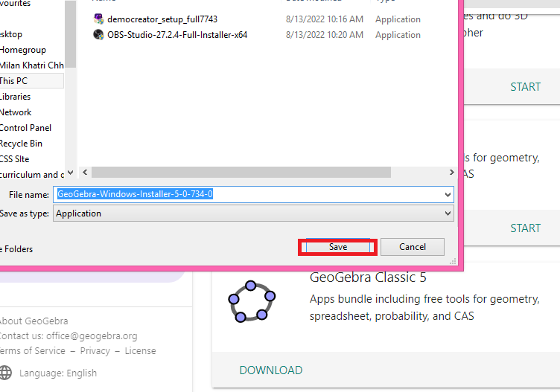Viewport: 560px width, 392px height.
Task: Select Control Panel in navigation pane
Action: 25,128
